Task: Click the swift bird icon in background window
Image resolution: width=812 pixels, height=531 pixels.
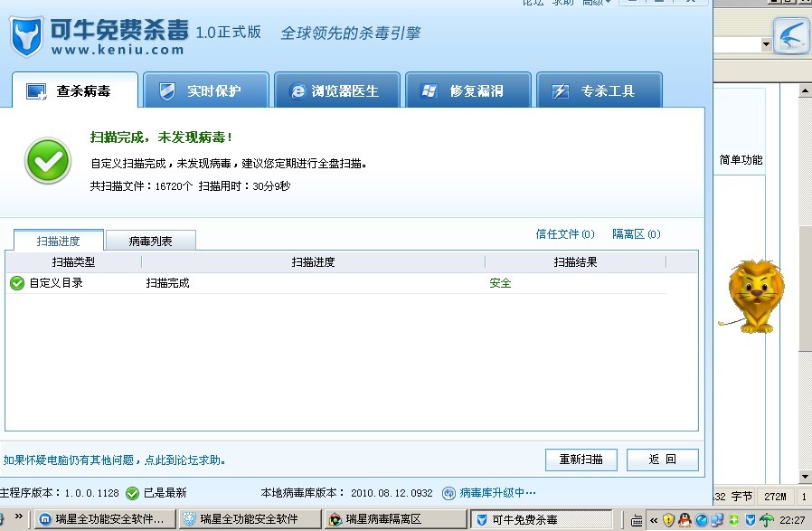Action: 790,36
